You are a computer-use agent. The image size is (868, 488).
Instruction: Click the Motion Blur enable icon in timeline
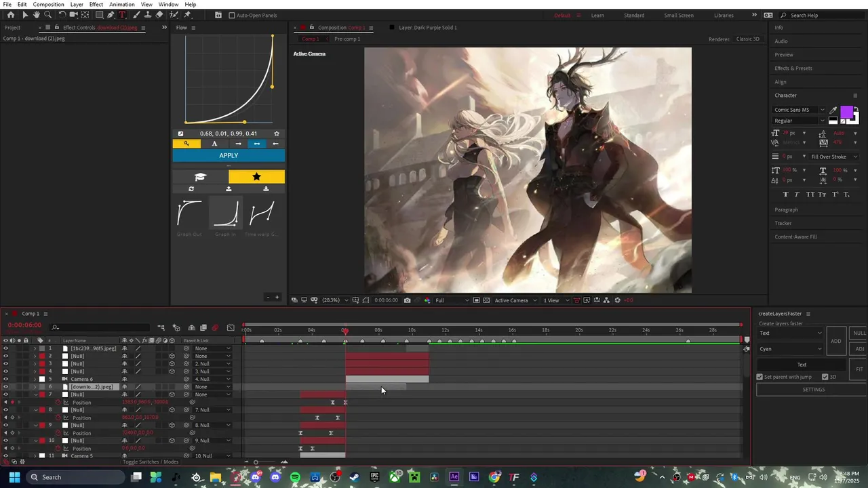click(215, 328)
